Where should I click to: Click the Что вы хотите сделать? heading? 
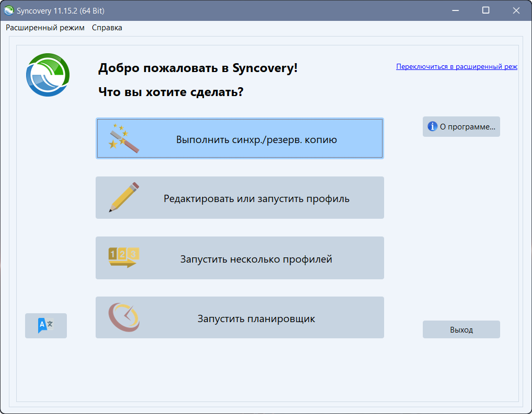pyautogui.click(x=171, y=92)
